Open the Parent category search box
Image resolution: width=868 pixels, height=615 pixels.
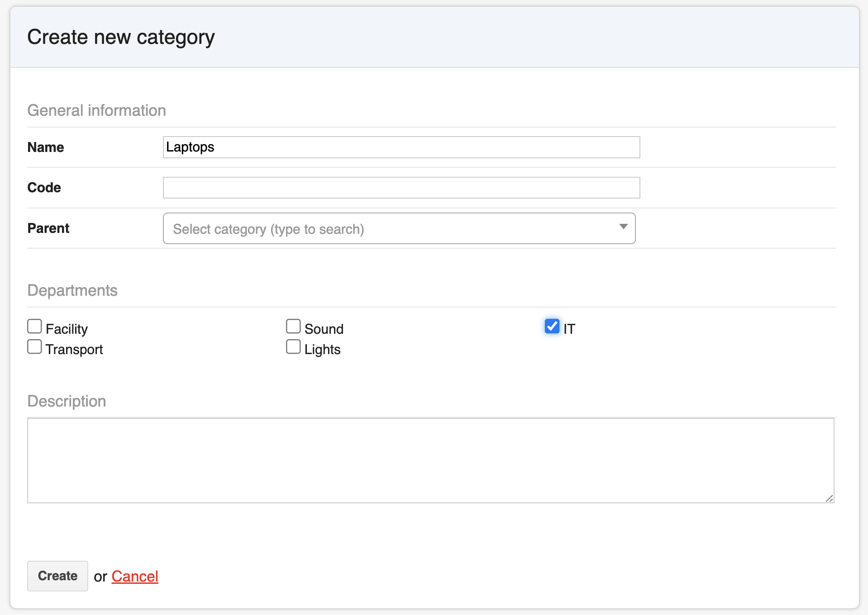389,229
